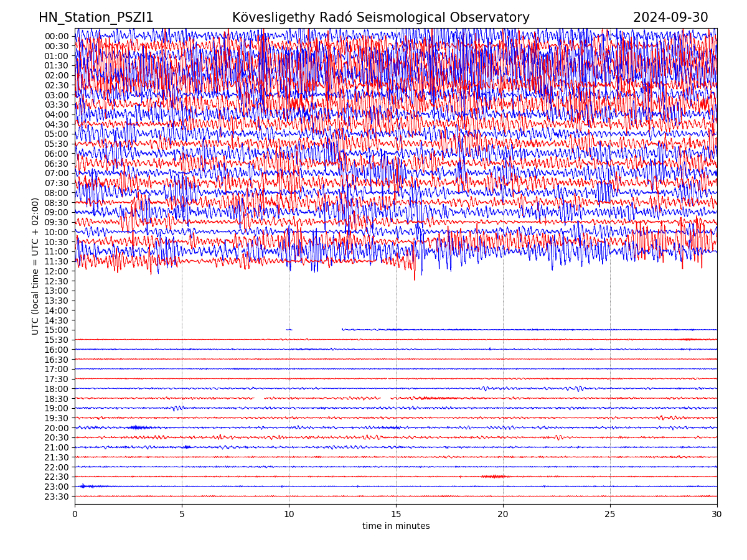Select the 20 tick on the minutes axis
Image resolution: width=747 pixels, height=560 pixels.
click(x=503, y=514)
